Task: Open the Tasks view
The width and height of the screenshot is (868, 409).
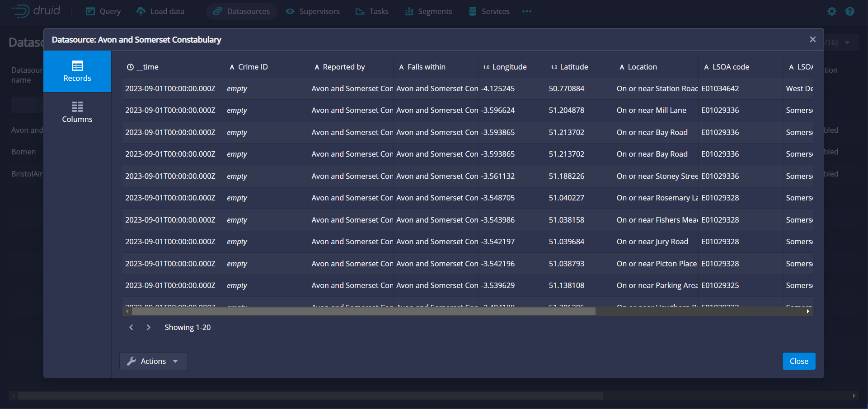Action: [372, 11]
